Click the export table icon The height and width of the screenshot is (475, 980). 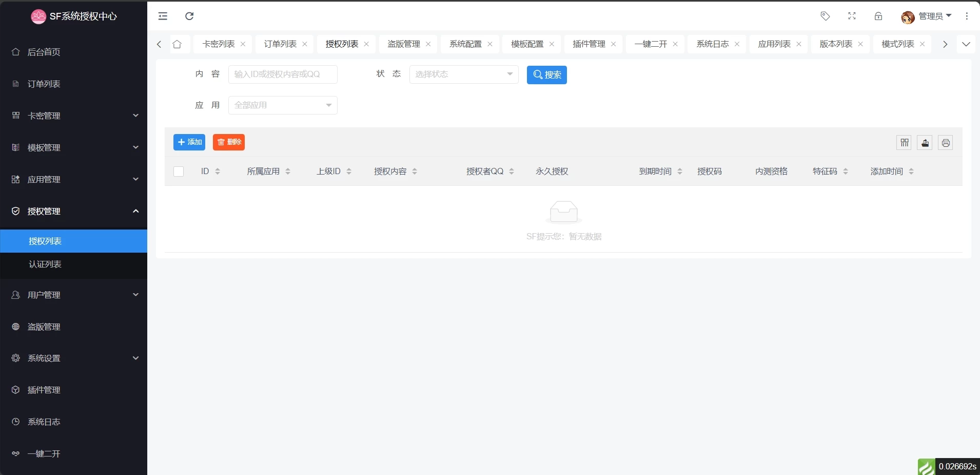coord(925,143)
